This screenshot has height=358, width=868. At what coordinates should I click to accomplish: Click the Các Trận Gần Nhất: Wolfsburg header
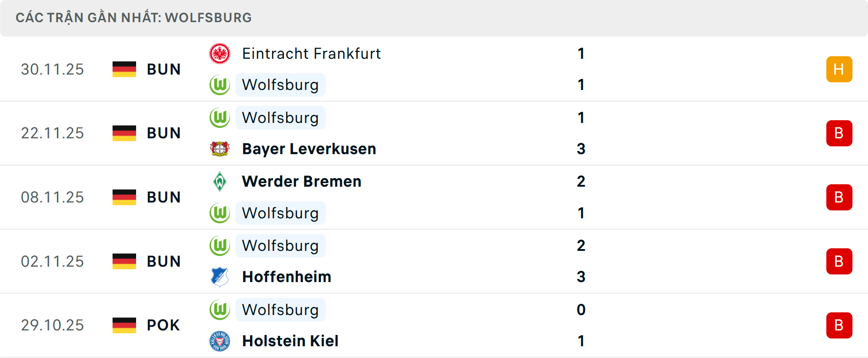134,18
